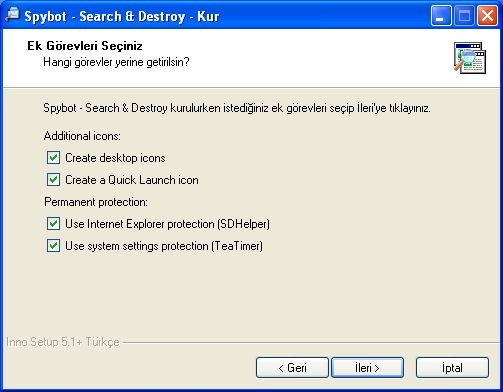Click the 'Permanent protection:' label
This screenshot has height=392, width=503.
96,202
